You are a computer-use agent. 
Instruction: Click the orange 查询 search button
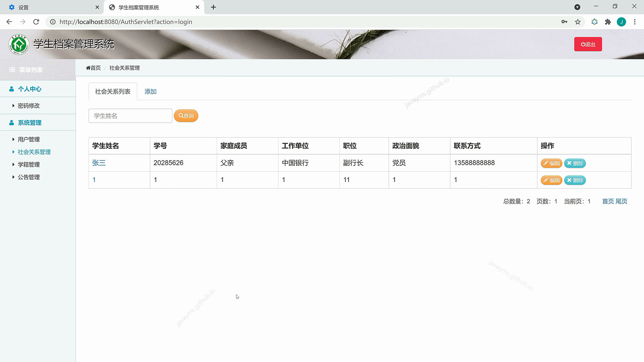186,116
